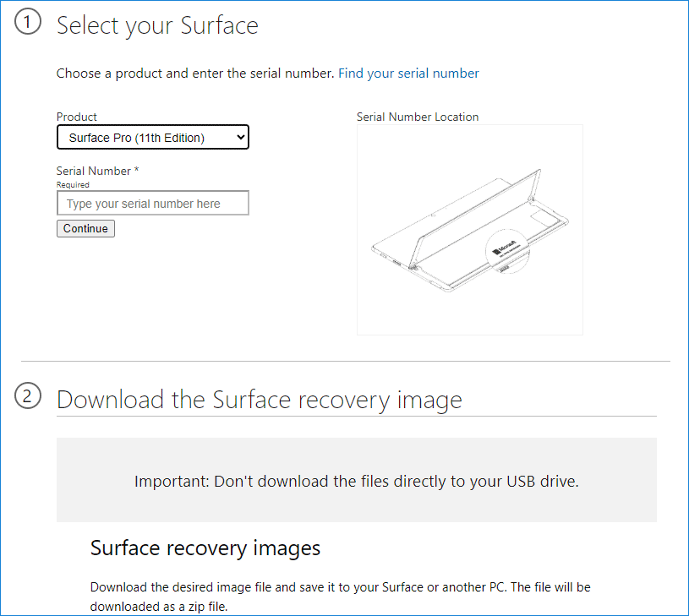Click the numbered circle icon for step 1

28,22
